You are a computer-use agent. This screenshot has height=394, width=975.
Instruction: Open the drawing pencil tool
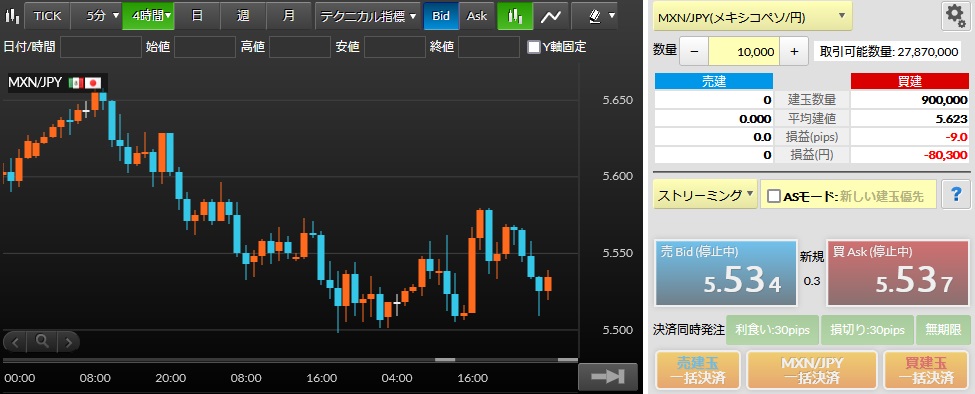[x=594, y=16]
